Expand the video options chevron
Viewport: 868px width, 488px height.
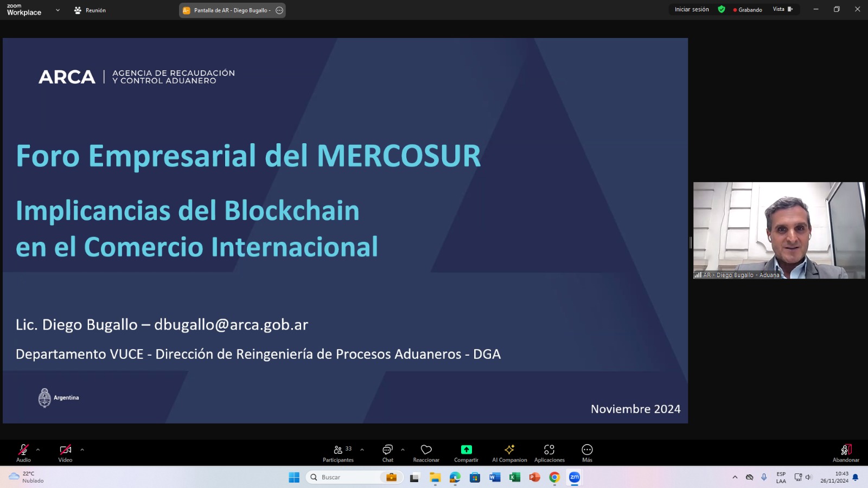(x=82, y=450)
